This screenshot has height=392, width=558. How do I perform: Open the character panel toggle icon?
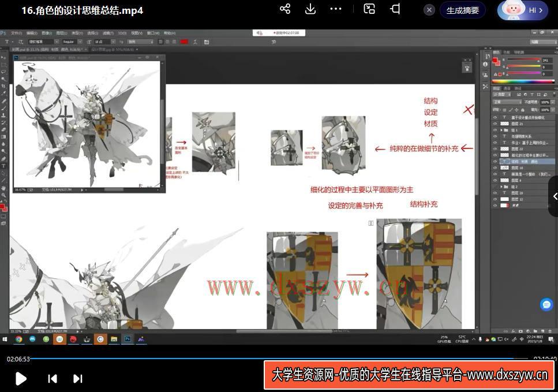(x=207, y=42)
